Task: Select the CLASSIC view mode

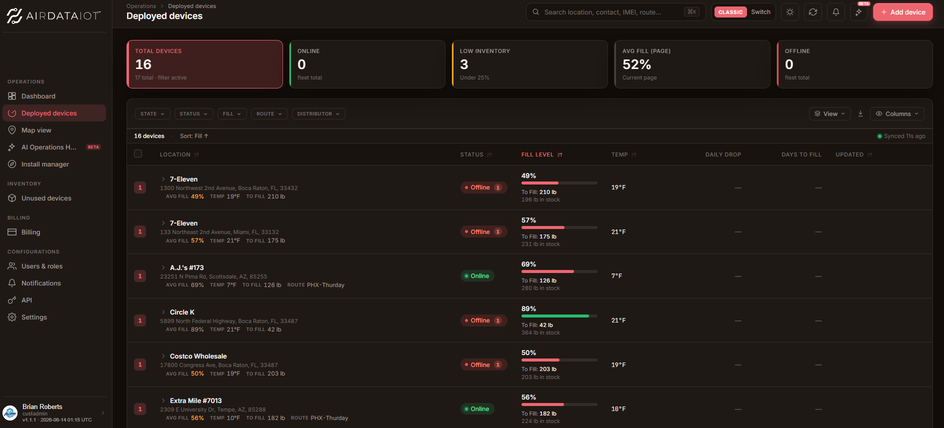Action: click(730, 12)
